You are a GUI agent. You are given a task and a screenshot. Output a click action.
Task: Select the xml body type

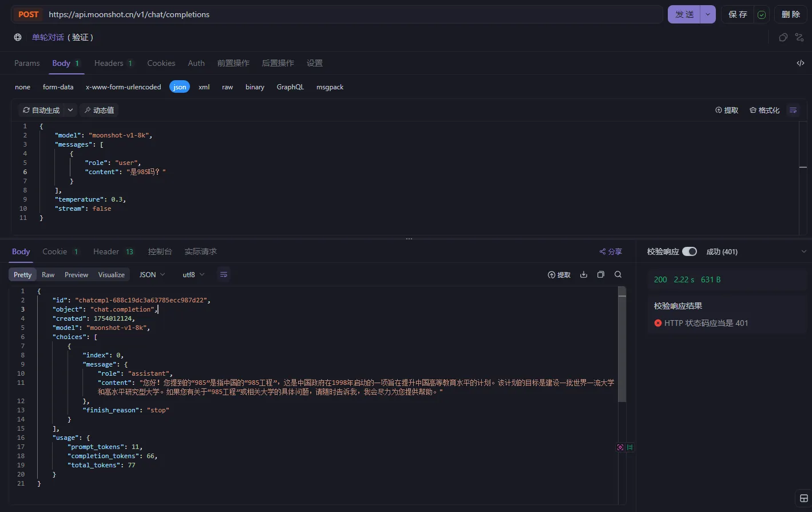pos(204,87)
